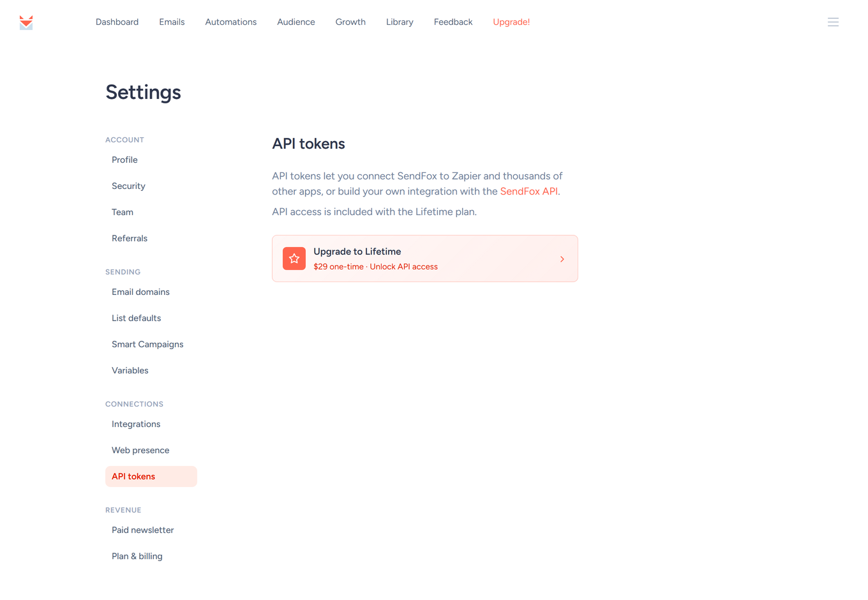Open Profile settings
868x600 pixels.
click(151, 160)
